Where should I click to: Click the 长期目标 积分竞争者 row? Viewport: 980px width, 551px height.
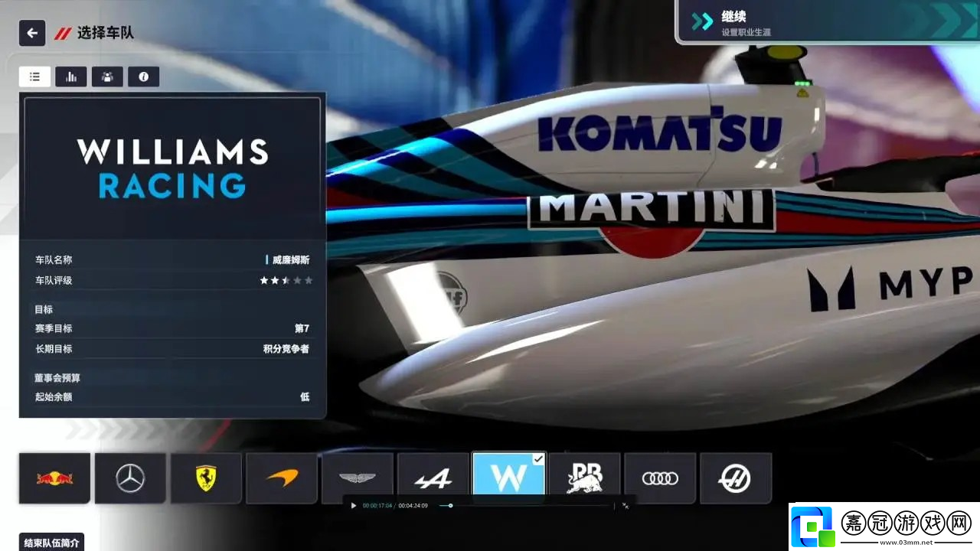[172, 349]
